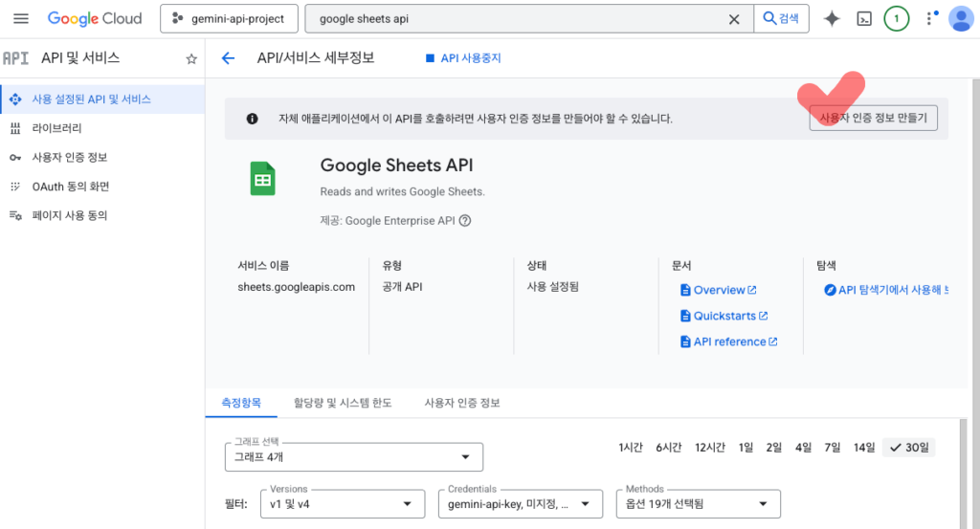Click the back arrow to API list

[228, 58]
